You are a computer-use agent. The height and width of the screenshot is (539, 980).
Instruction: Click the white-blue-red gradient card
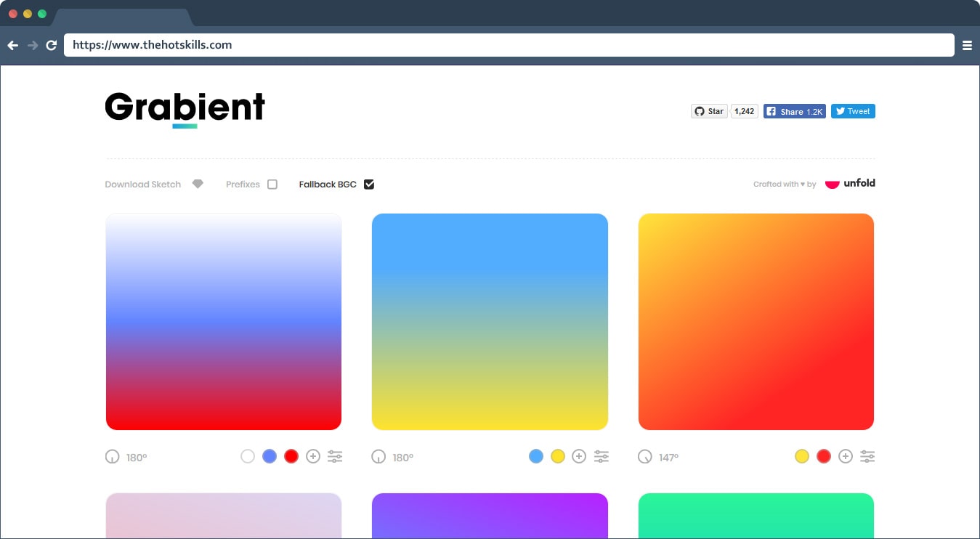tap(224, 322)
